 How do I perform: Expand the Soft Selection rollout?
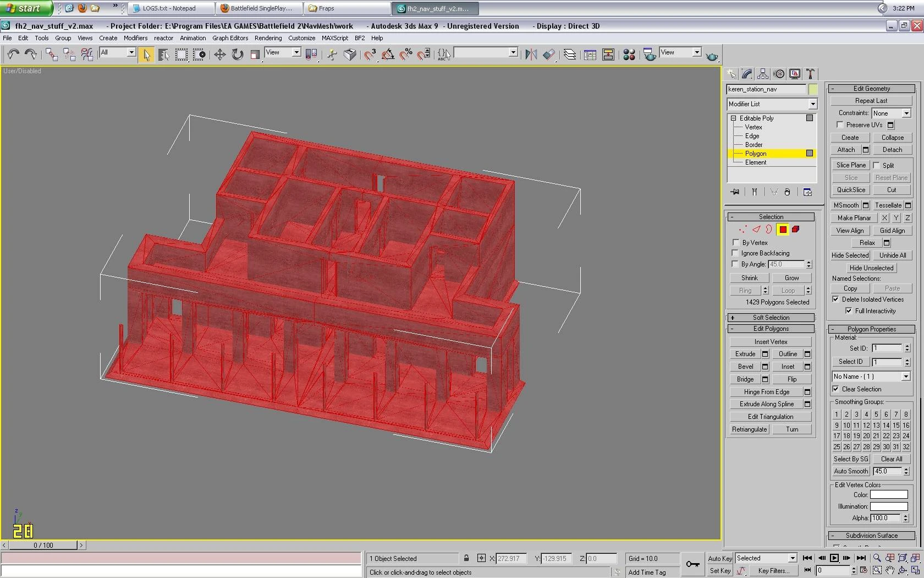pos(771,318)
